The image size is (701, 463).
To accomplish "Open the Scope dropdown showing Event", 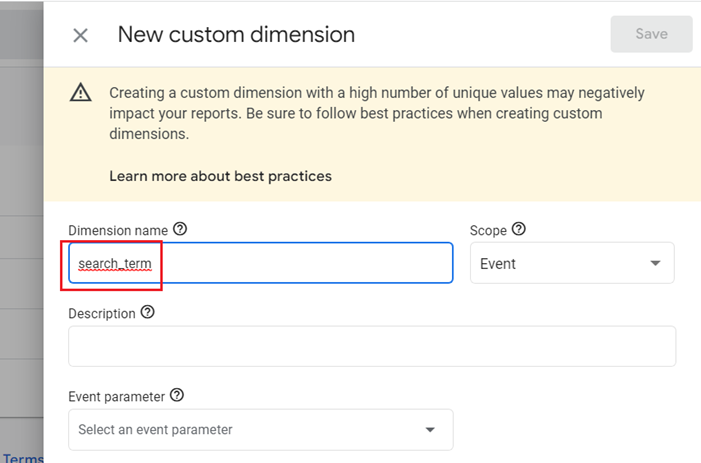I will pos(572,263).
